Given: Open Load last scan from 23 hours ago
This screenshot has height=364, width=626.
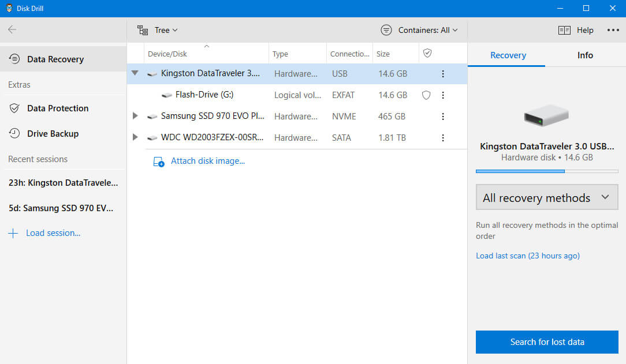Looking at the screenshot, I should coord(527,255).
